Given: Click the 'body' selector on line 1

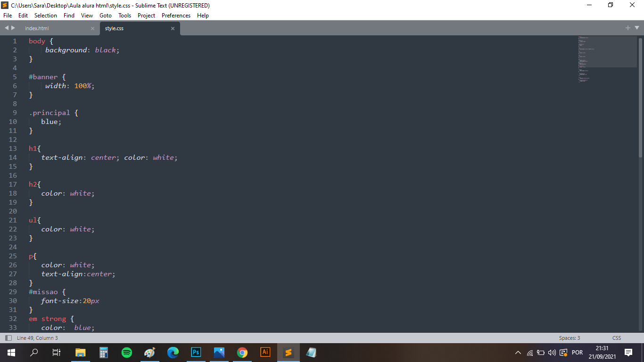Looking at the screenshot, I should coord(37,41).
